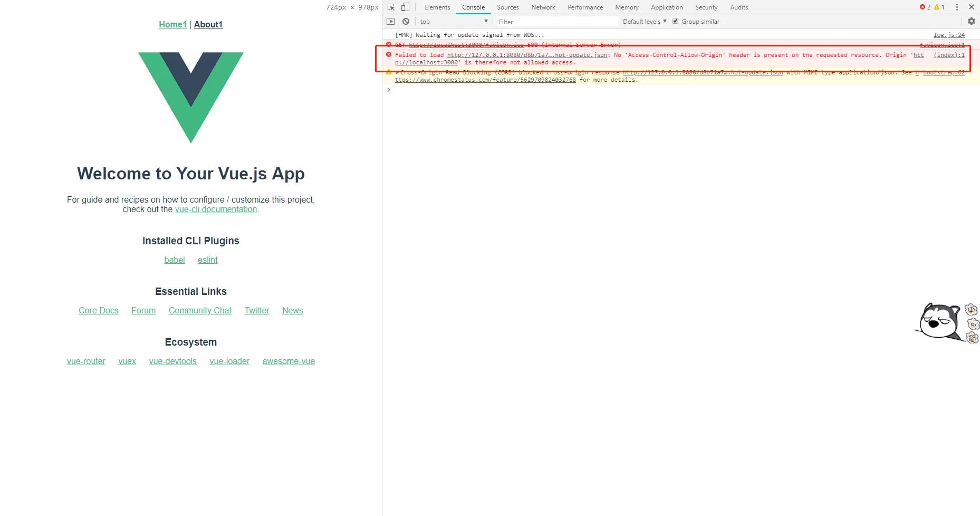Open the chromestatus.com feature link

point(485,80)
